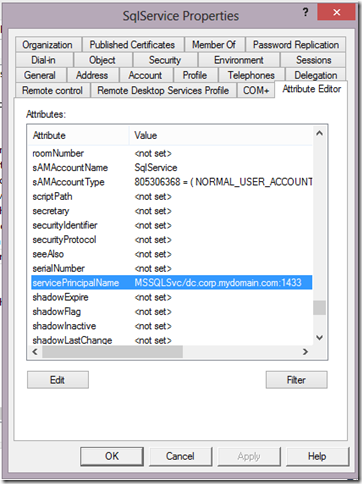The image size is (362, 484).
Task: Select the Profile tab
Action: [195, 75]
